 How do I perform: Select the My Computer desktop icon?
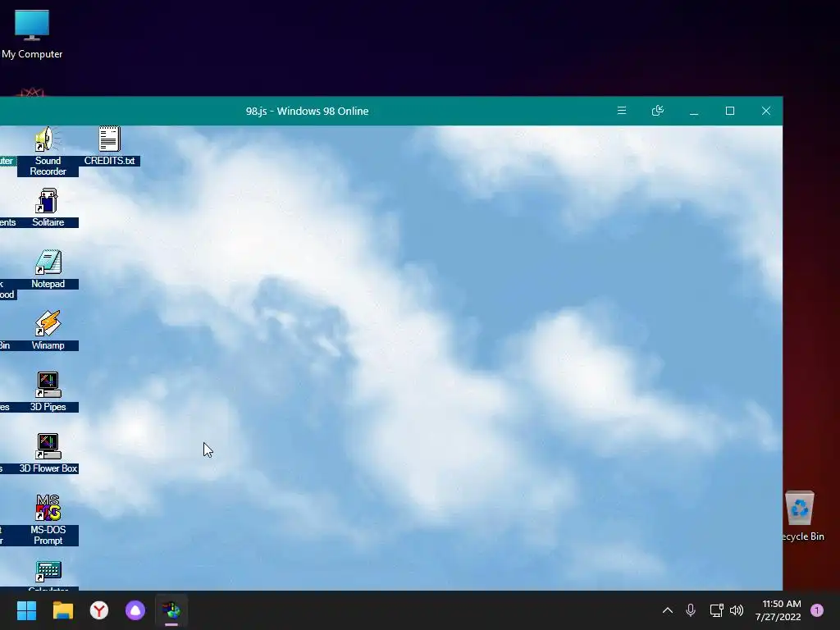pos(32,34)
